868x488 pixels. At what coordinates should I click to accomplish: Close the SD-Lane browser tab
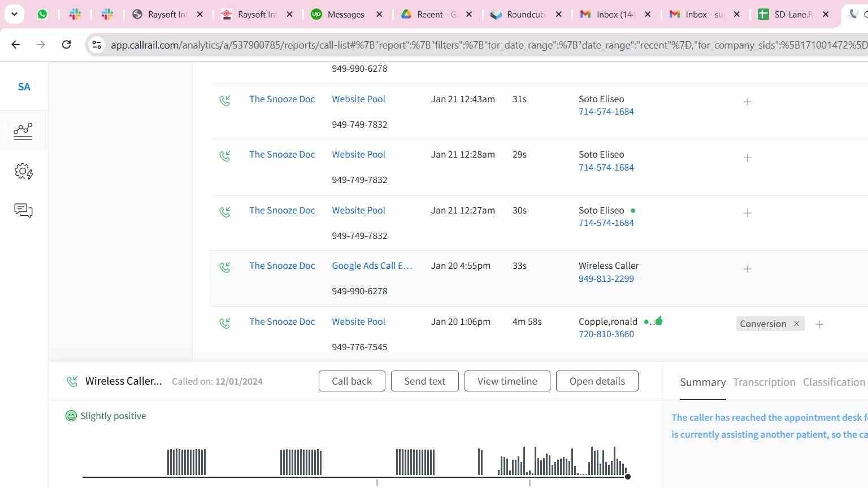(826, 14)
